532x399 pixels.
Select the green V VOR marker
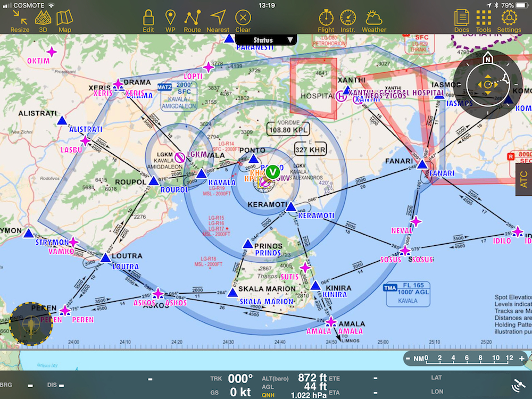tap(273, 172)
